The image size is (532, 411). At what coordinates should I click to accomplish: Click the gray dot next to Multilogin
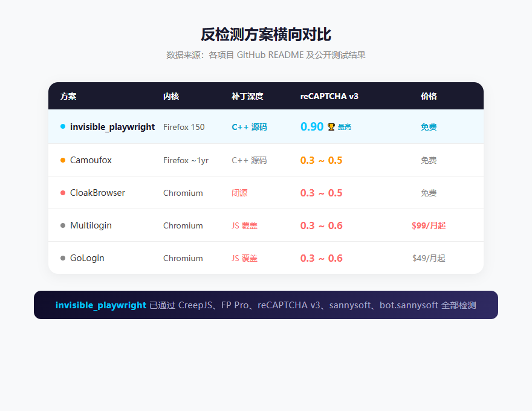click(63, 225)
